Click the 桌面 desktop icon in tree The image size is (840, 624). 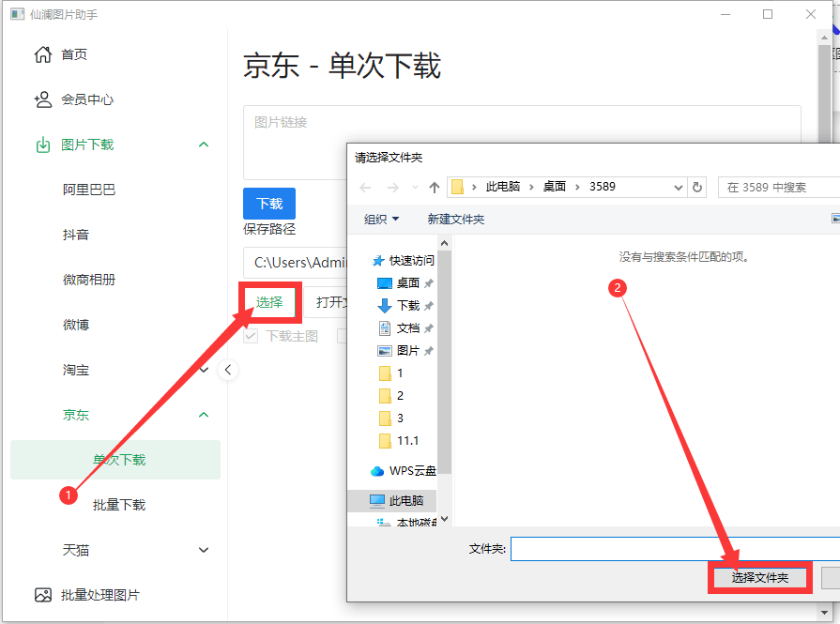point(385,283)
